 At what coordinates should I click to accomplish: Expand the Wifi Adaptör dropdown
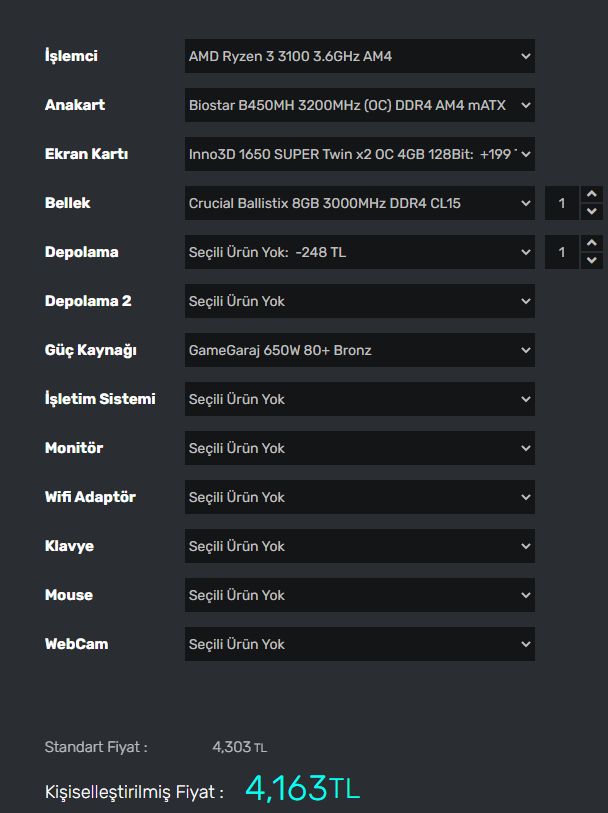(x=359, y=497)
